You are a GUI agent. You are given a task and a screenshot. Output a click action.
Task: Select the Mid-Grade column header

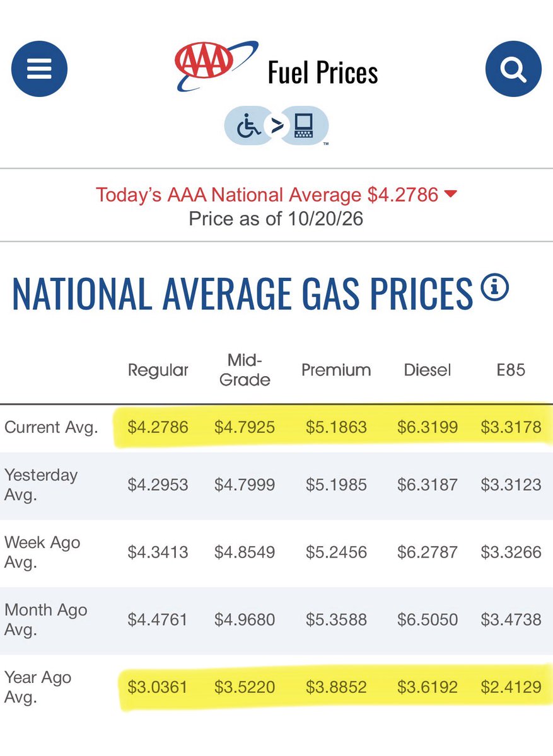(245, 370)
